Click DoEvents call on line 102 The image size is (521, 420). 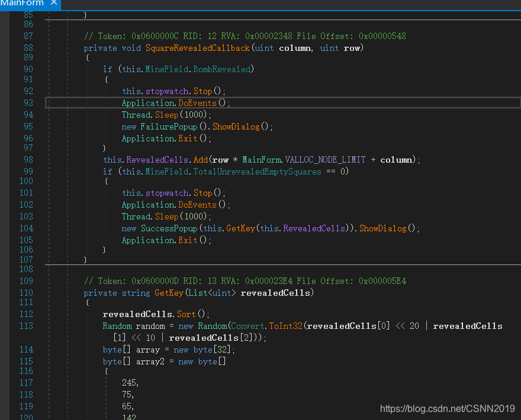click(197, 205)
